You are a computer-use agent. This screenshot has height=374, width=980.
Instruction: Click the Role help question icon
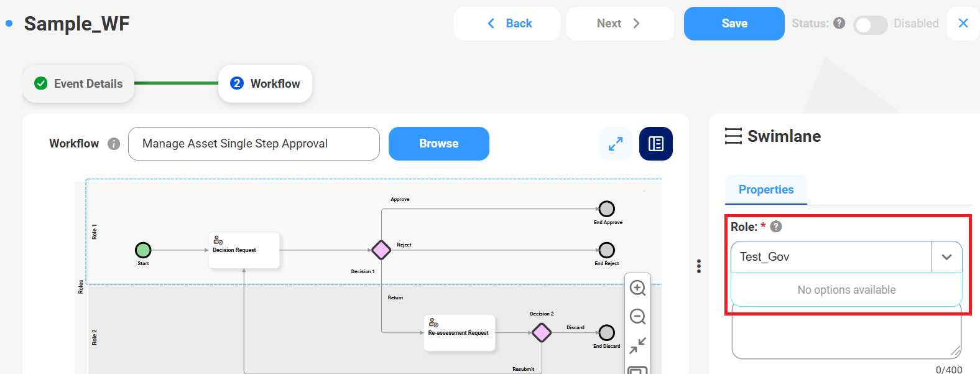pos(776,227)
